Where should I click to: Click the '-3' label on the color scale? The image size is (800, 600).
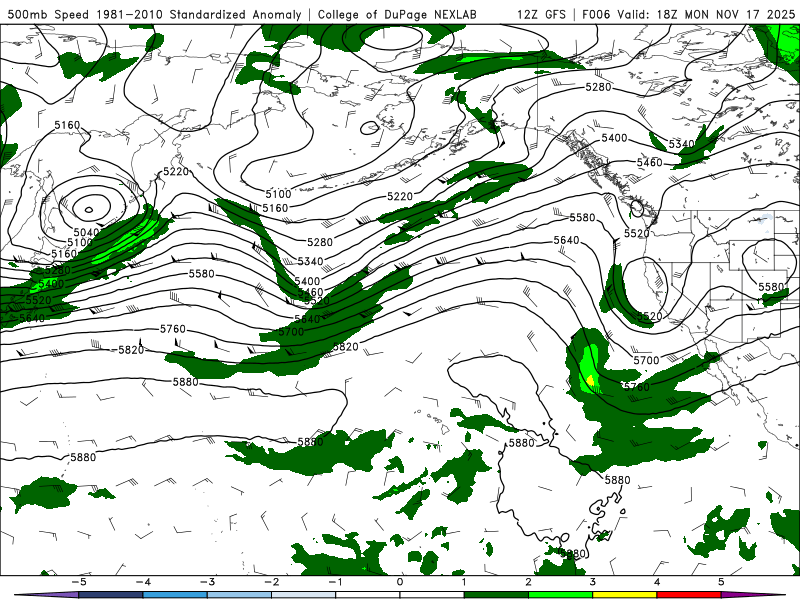click(x=207, y=582)
